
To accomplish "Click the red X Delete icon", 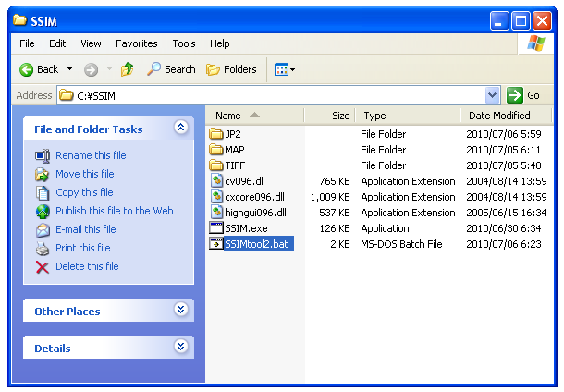I will coord(43,267).
